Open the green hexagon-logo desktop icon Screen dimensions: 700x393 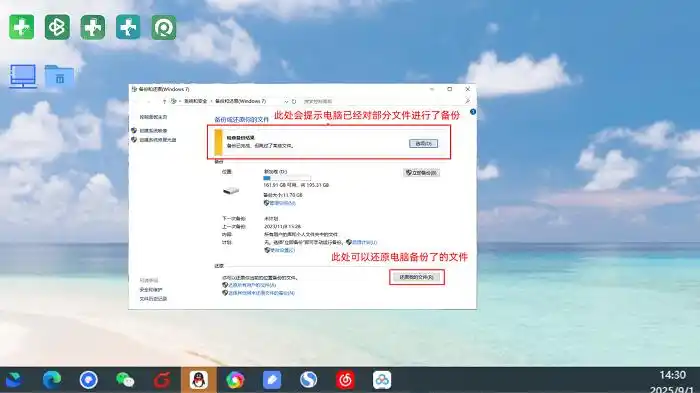pyautogui.click(x=57, y=27)
